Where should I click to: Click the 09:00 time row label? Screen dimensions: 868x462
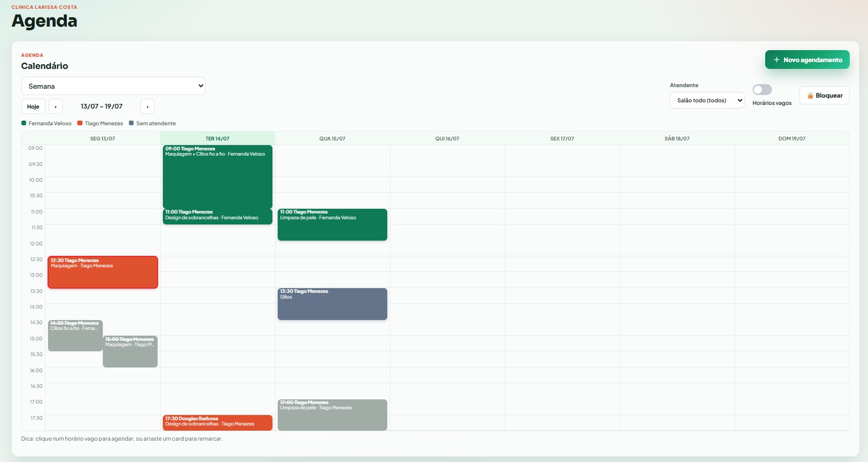click(35, 148)
